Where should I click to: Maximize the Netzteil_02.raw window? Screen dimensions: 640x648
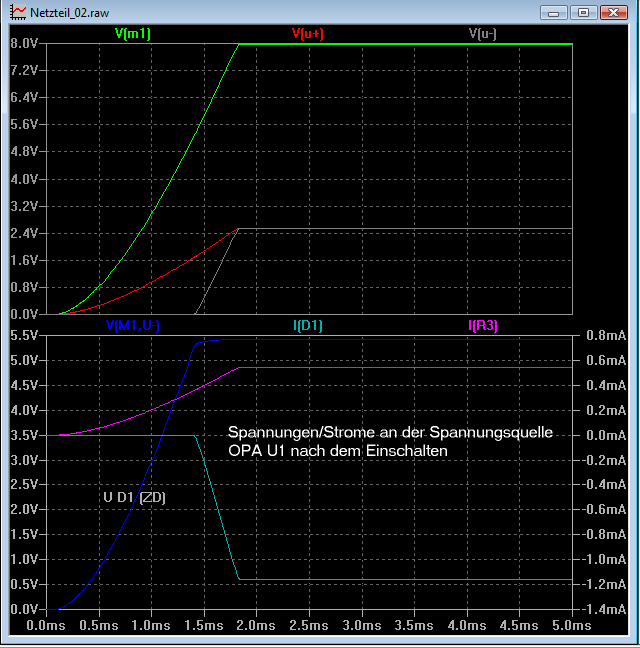[583, 12]
